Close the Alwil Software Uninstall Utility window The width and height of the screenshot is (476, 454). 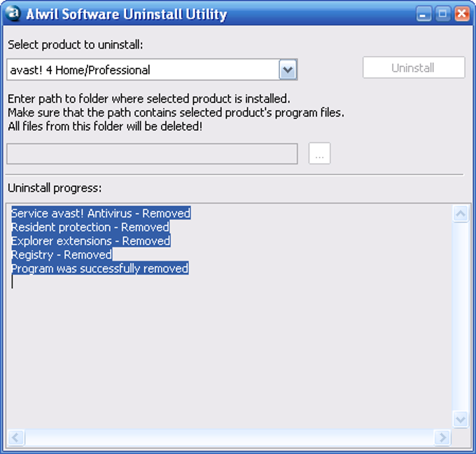point(462,14)
